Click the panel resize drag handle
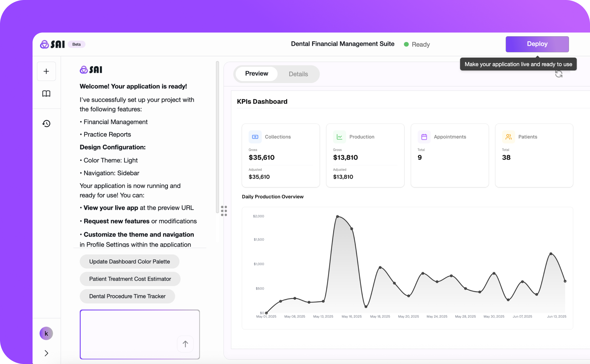This screenshot has width=590, height=364. [224, 211]
